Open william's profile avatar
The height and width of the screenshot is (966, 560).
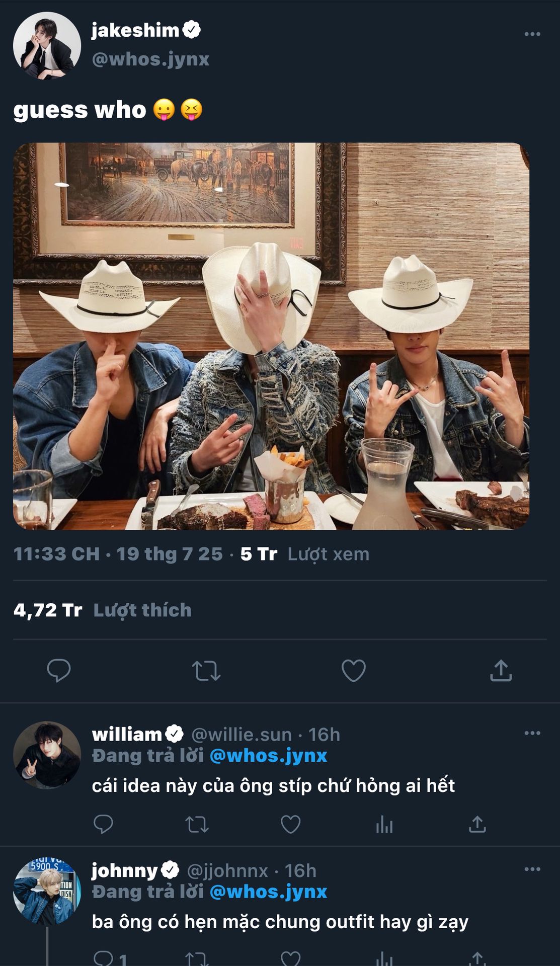coord(47,755)
